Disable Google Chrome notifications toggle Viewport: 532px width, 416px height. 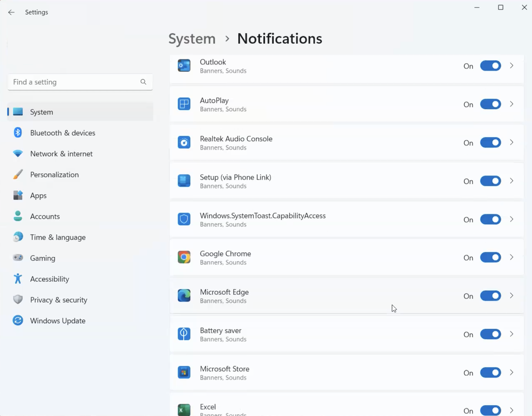coord(490,257)
